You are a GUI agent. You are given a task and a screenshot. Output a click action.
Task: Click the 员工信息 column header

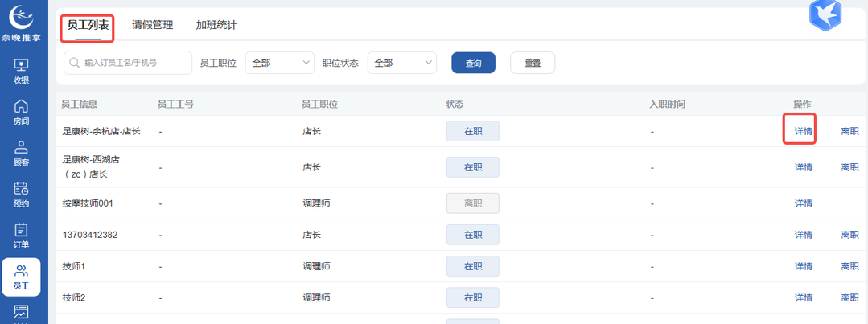(x=79, y=104)
